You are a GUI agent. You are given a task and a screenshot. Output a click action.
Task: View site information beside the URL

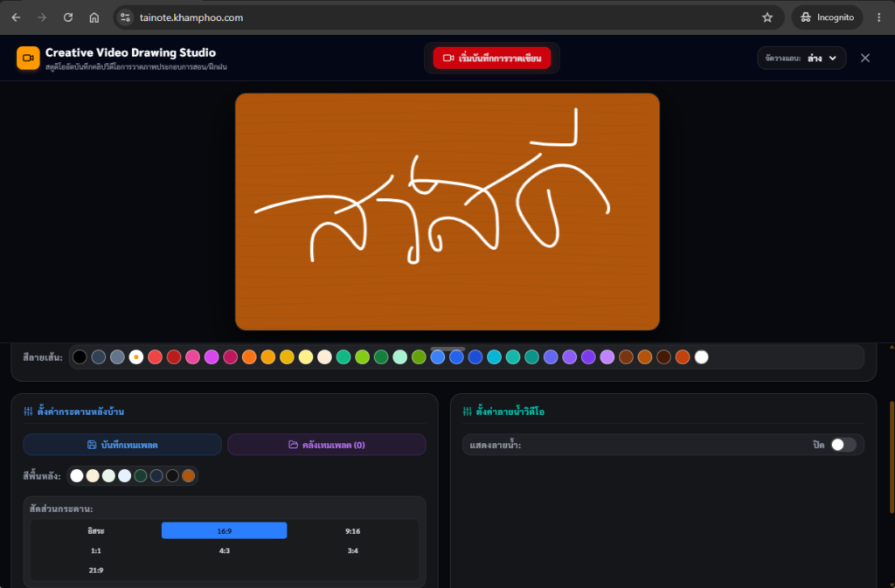(x=126, y=17)
